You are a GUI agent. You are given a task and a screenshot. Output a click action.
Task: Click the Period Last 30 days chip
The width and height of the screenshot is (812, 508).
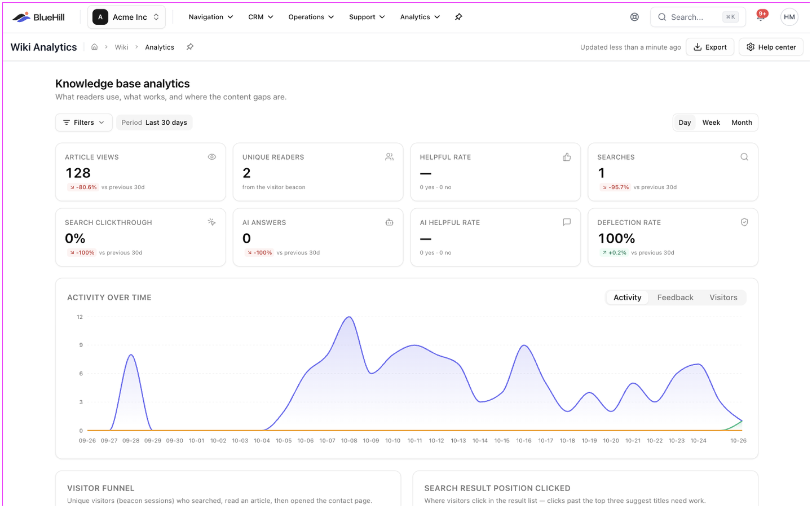pos(155,122)
